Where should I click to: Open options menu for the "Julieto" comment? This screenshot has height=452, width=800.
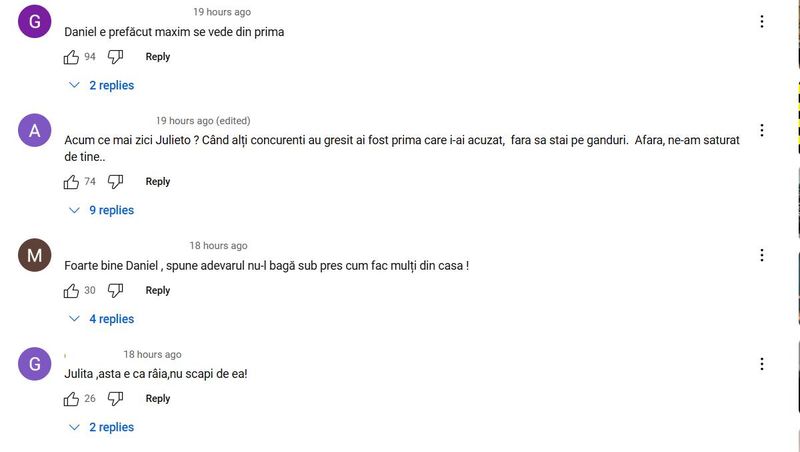coord(762,130)
